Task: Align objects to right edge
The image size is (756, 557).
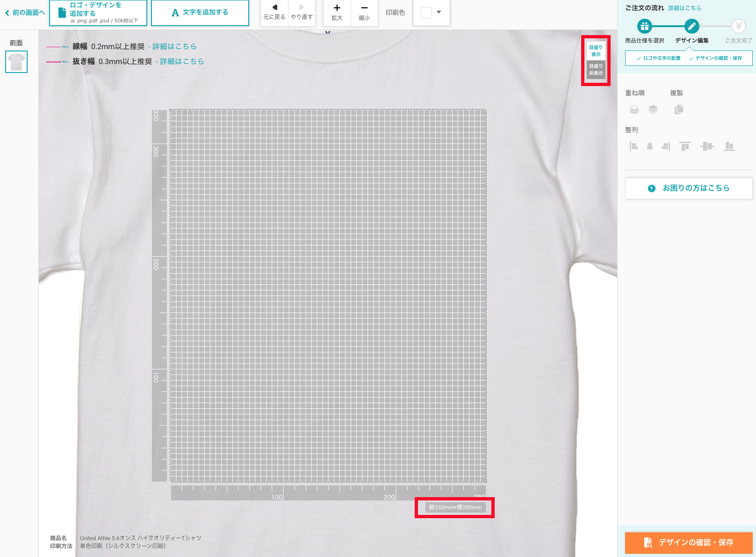Action: (x=666, y=146)
